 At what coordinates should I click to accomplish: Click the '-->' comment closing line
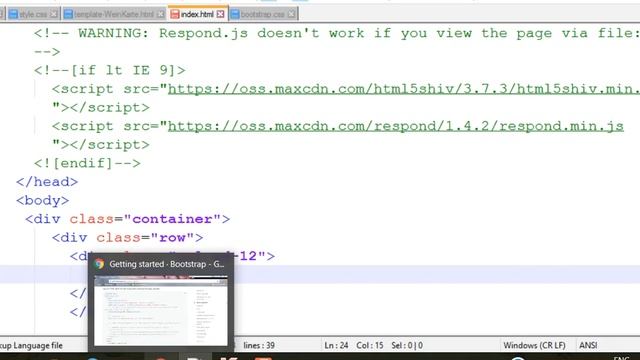point(47,52)
